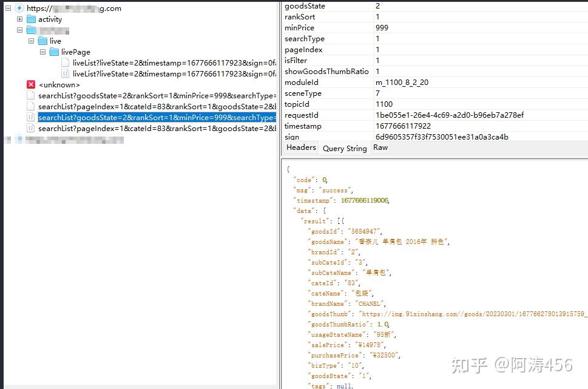Image resolution: width=588 pixels, height=389 pixels.
Task: Switch to the Raw tab
Action: [x=380, y=147]
